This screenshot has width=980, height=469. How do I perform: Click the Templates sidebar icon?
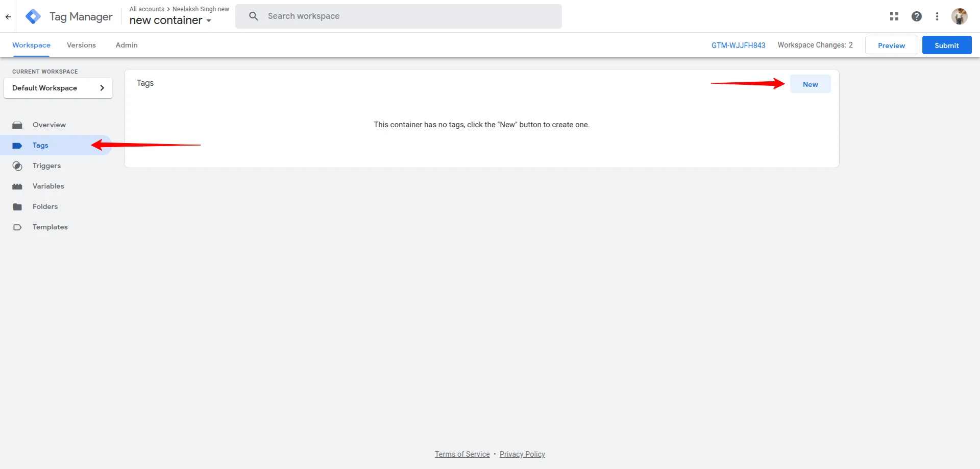17,227
